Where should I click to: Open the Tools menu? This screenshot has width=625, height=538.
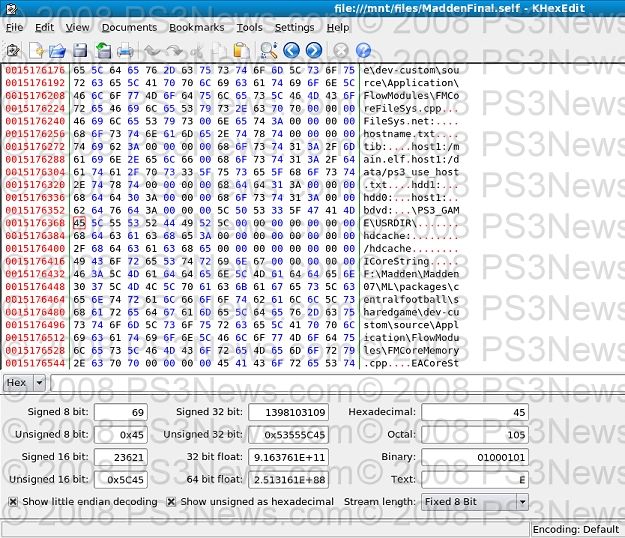pos(250,27)
